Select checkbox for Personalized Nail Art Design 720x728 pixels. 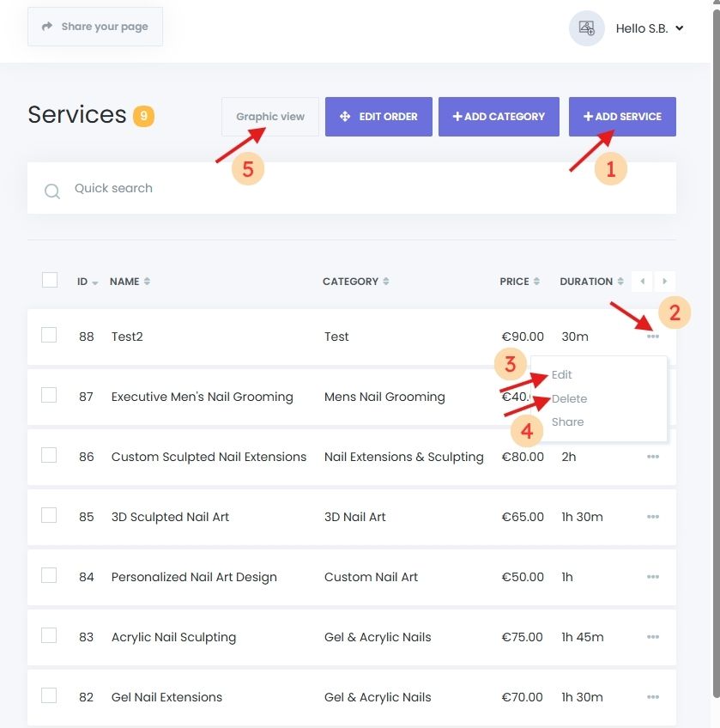(x=49, y=575)
